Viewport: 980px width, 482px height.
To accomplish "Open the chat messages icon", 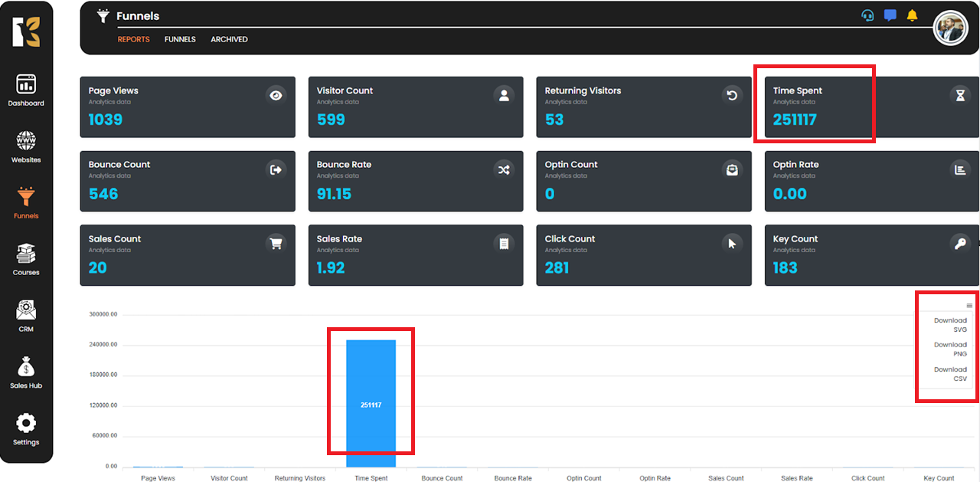I will 890,15.
